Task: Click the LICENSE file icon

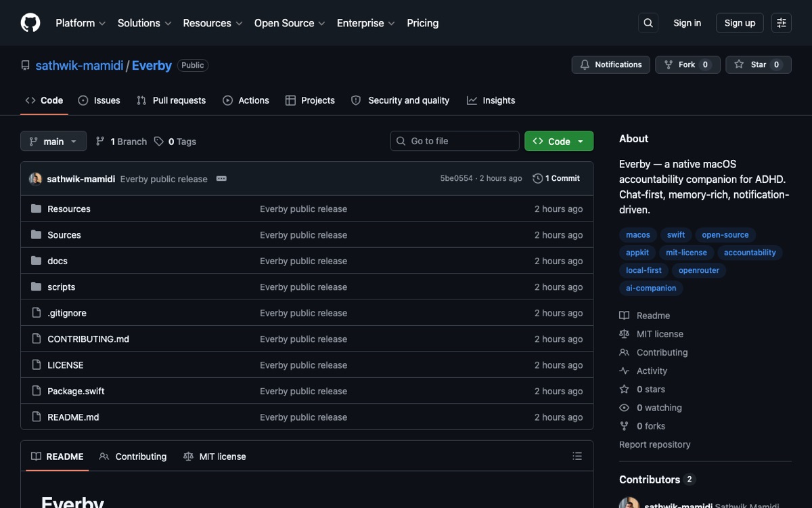Action: point(37,365)
